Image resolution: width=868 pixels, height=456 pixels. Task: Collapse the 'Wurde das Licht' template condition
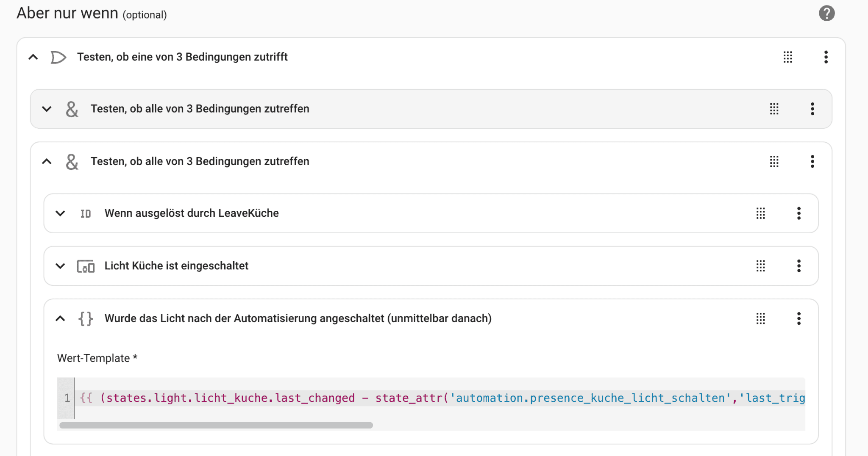click(60, 318)
